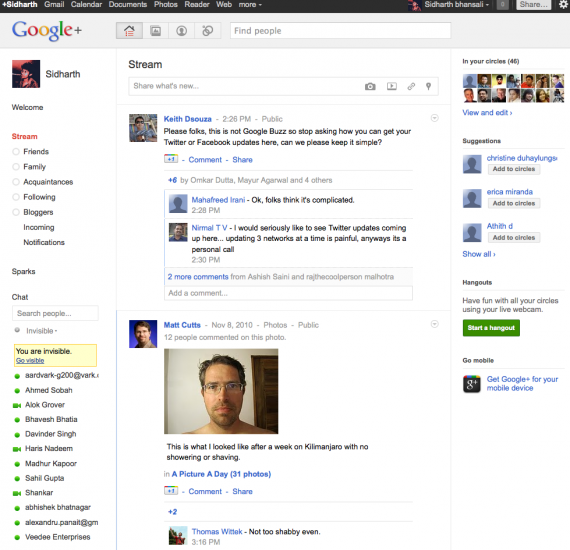
Task: Click View and edit circles link
Action: tap(487, 113)
